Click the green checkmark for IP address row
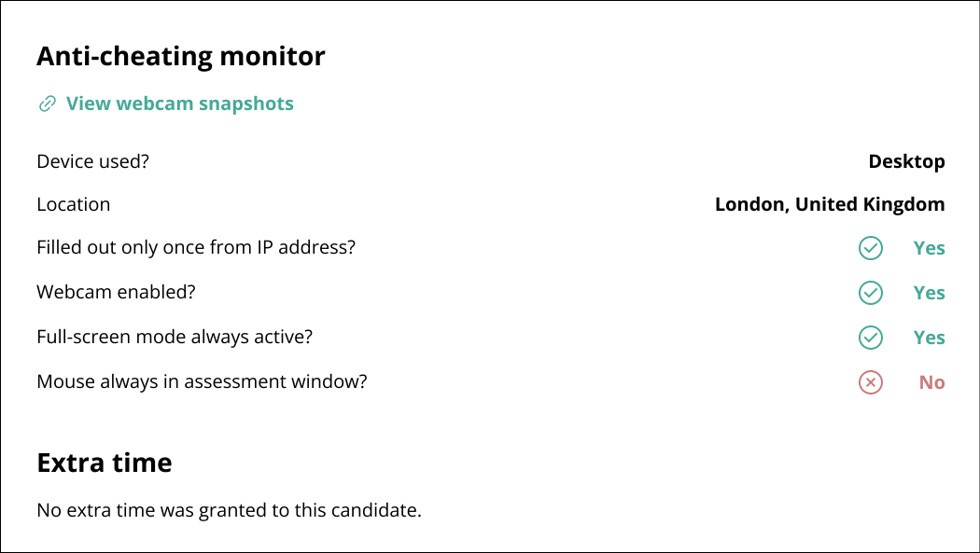Image resolution: width=980 pixels, height=553 pixels. [x=871, y=248]
